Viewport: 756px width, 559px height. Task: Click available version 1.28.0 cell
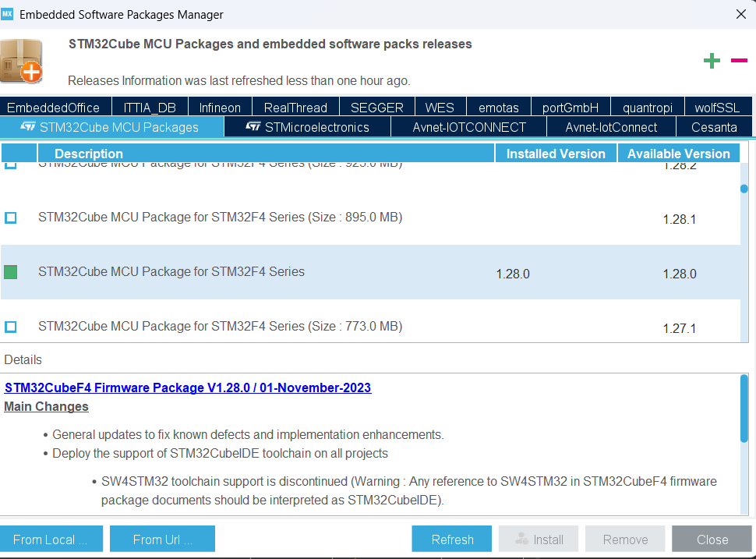click(680, 274)
